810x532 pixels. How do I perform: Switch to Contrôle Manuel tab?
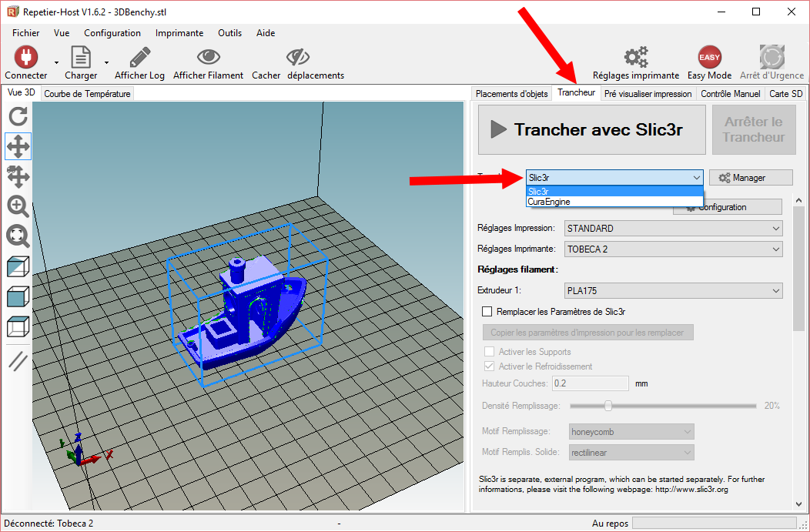coord(730,94)
